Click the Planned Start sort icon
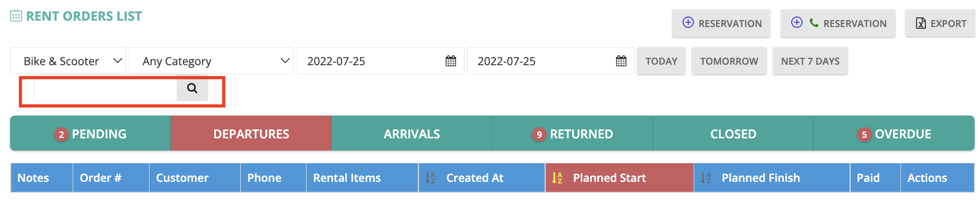 [x=557, y=178]
